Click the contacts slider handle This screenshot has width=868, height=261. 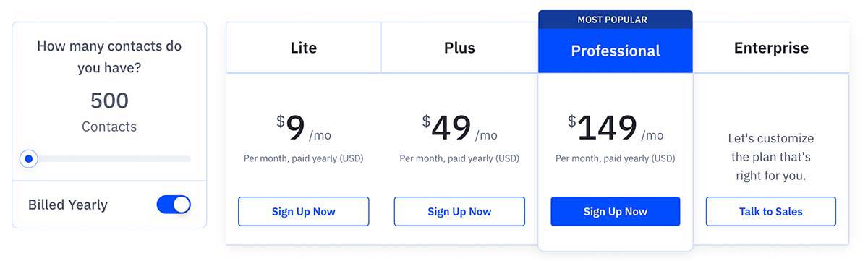[29, 158]
